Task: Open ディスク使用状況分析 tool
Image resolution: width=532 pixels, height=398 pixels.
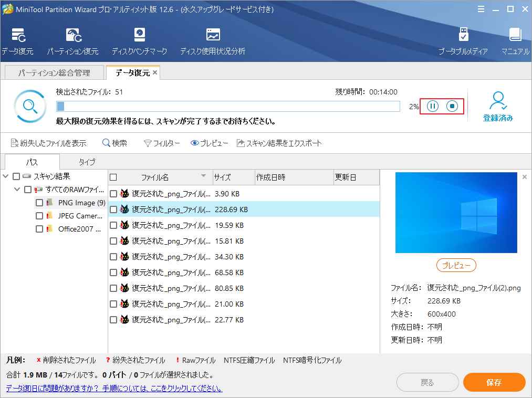Action: (x=213, y=41)
